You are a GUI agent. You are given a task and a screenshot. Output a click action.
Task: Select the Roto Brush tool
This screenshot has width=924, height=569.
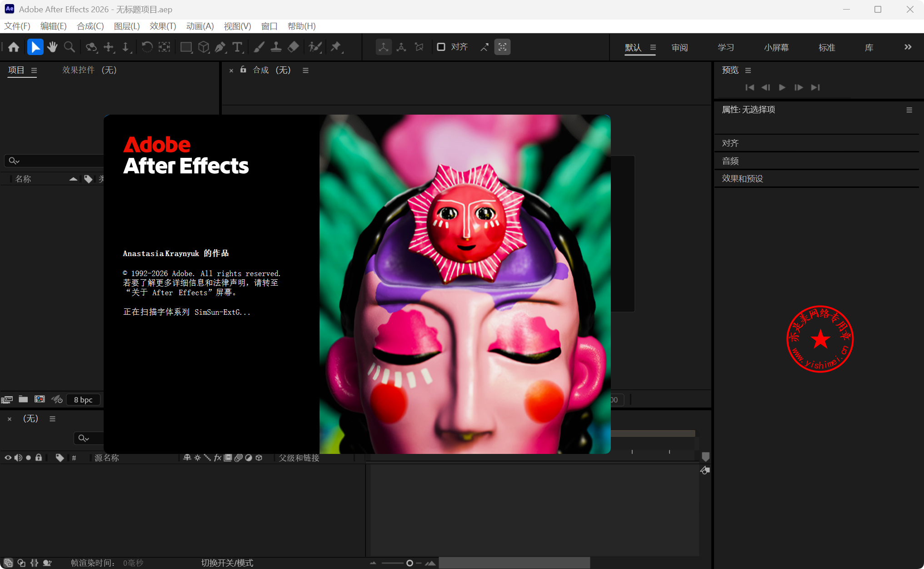click(x=315, y=47)
